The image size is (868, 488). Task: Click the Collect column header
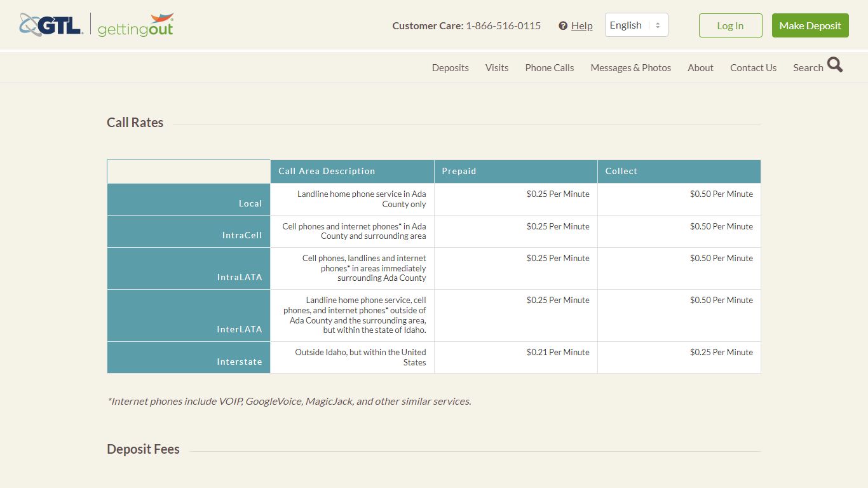pos(679,172)
